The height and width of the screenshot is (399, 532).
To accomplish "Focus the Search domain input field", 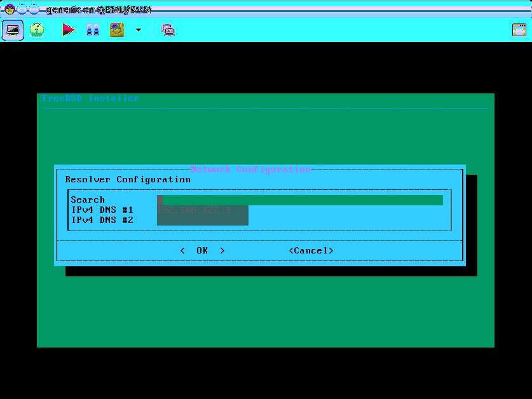I will tap(300, 200).
